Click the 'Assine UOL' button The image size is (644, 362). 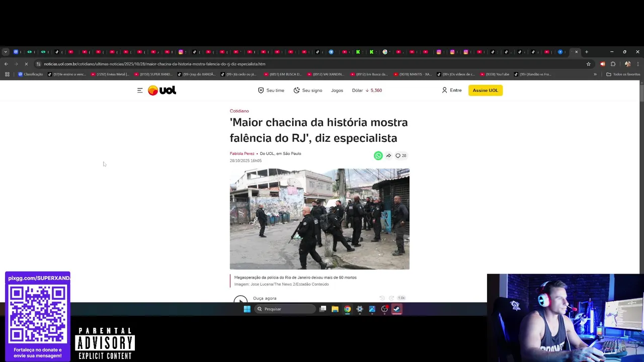tap(486, 90)
